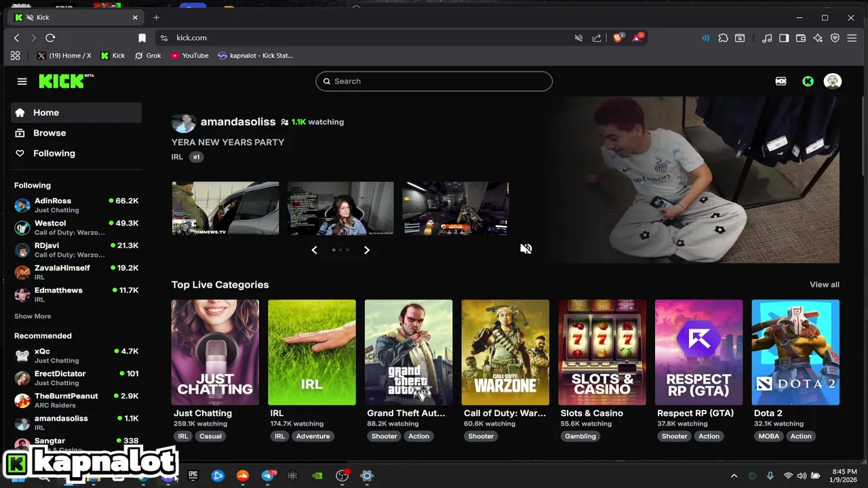Open the user profile avatar menu

click(x=832, y=81)
